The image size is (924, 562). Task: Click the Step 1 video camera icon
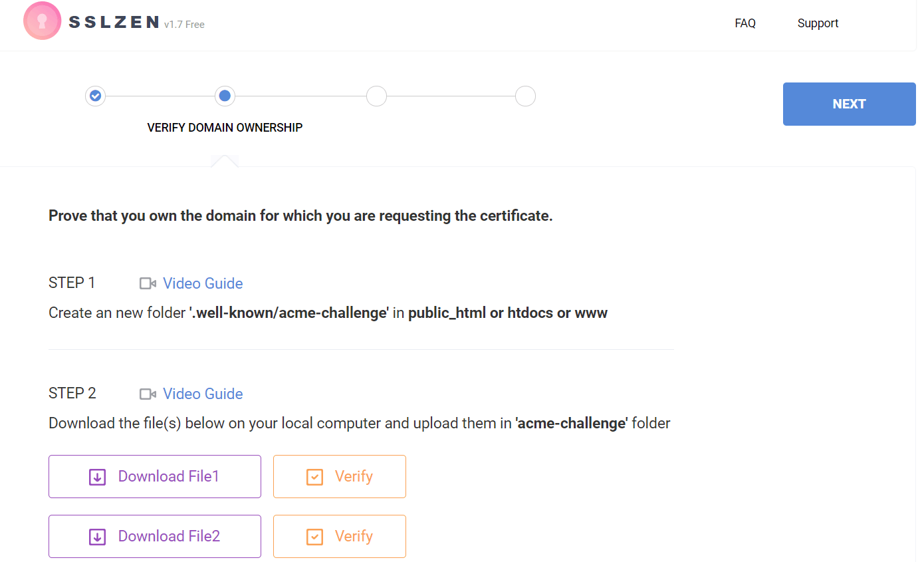pos(148,283)
